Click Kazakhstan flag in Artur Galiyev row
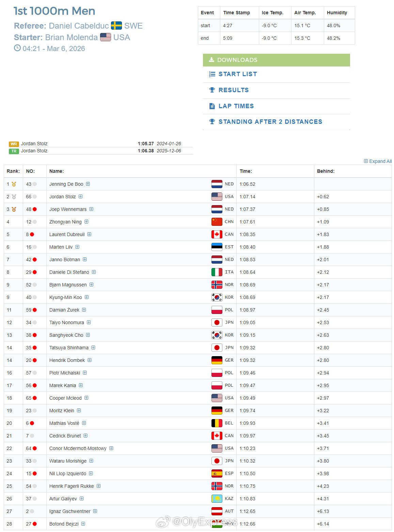The height and width of the screenshot is (532, 394). pyautogui.click(x=217, y=499)
